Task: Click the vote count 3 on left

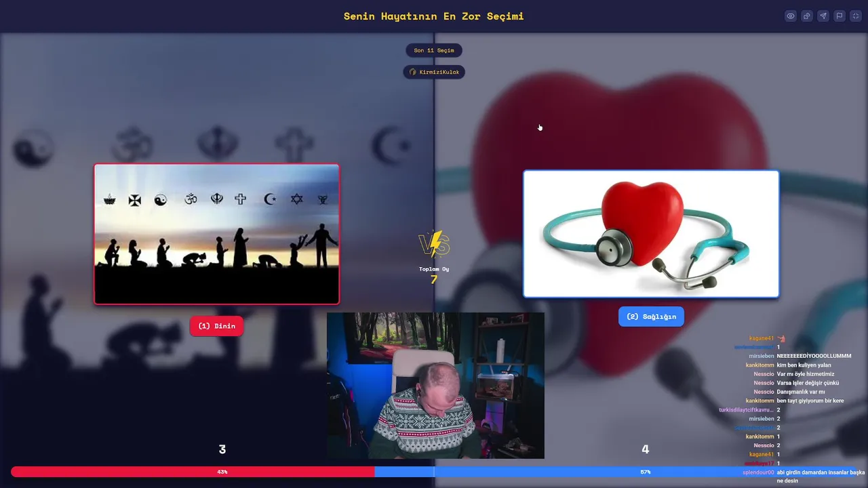Action: pyautogui.click(x=222, y=449)
